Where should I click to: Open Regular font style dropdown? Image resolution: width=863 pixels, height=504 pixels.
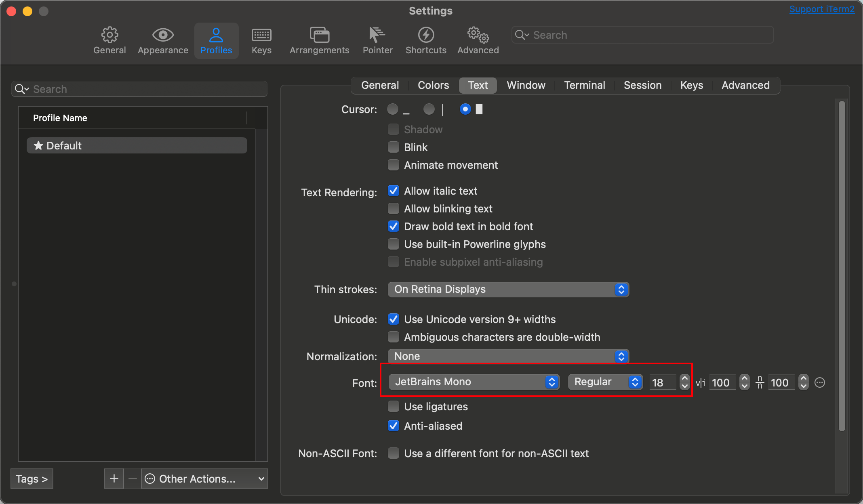605,382
